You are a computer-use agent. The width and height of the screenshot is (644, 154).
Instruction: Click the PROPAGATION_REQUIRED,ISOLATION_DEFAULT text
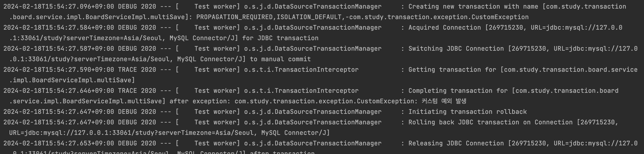coord(269,17)
